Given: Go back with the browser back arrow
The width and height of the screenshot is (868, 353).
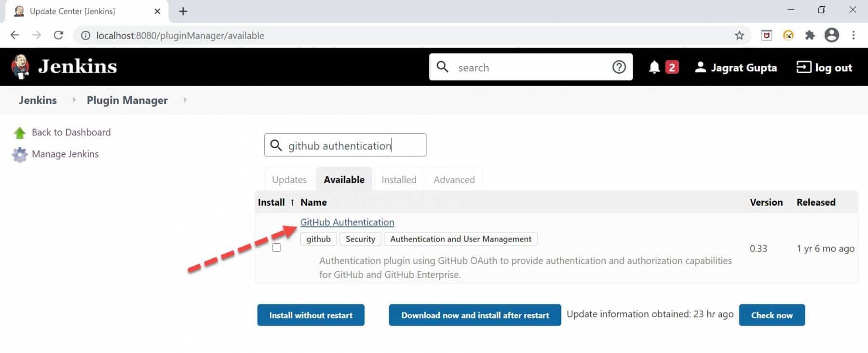Looking at the screenshot, I should (x=15, y=35).
